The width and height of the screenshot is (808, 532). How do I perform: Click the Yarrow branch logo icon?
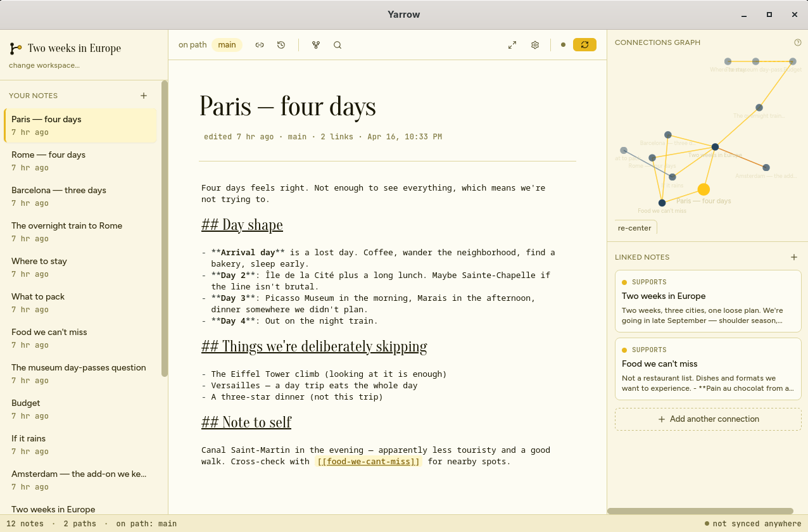tap(15, 47)
